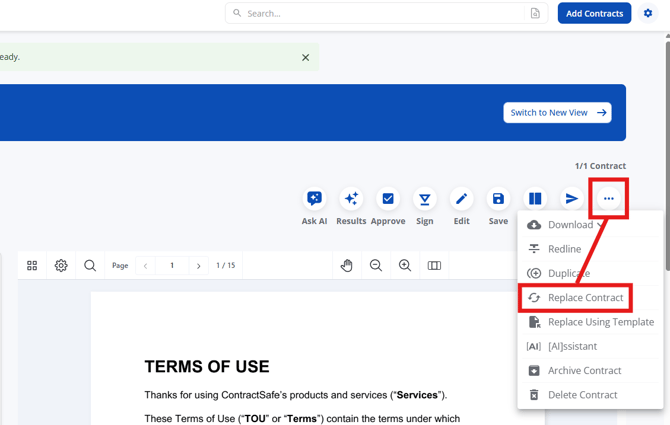Click Switch to New View button
Screen dimensions: 670x425
pyautogui.click(x=557, y=113)
